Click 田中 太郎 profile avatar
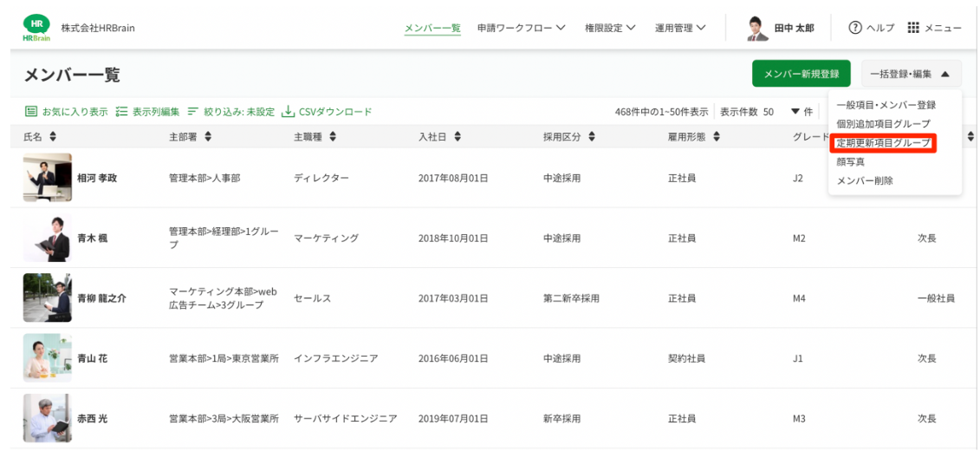This screenshot has width=980, height=458. pyautogui.click(x=757, y=28)
